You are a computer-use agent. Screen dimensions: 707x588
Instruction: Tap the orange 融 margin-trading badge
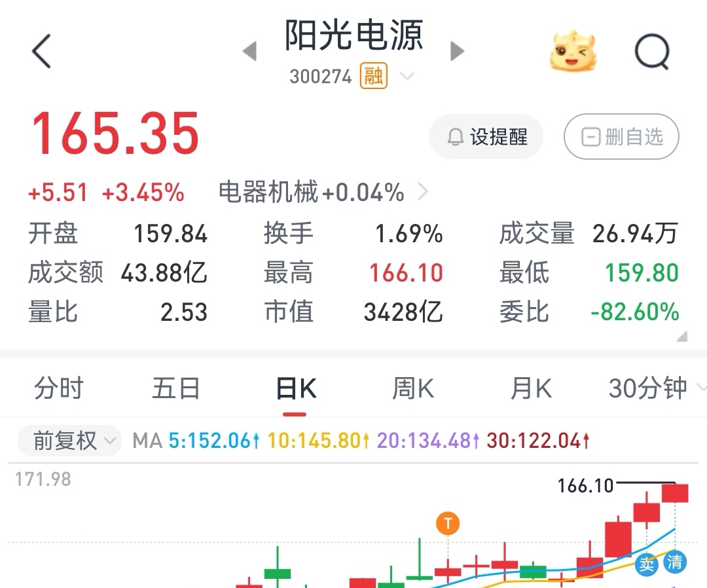(x=373, y=76)
